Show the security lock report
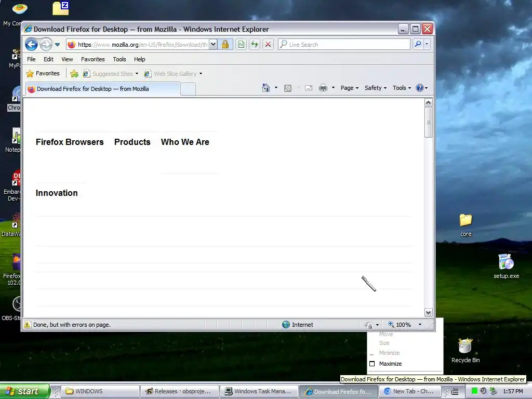The image size is (532, 399). (225, 45)
